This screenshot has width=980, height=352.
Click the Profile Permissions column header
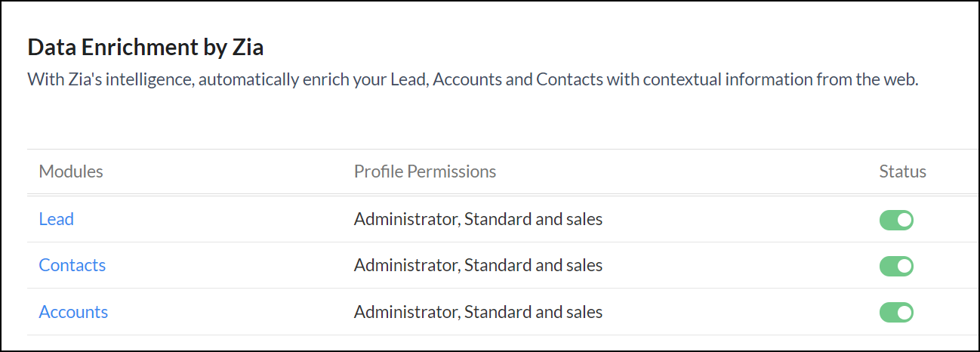pos(425,171)
